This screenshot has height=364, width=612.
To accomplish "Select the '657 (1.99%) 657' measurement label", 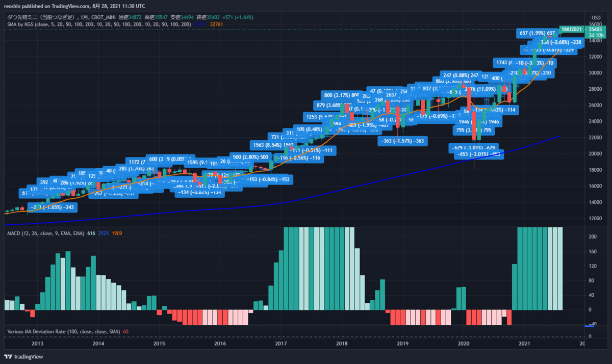I will pyautogui.click(x=537, y=33).
